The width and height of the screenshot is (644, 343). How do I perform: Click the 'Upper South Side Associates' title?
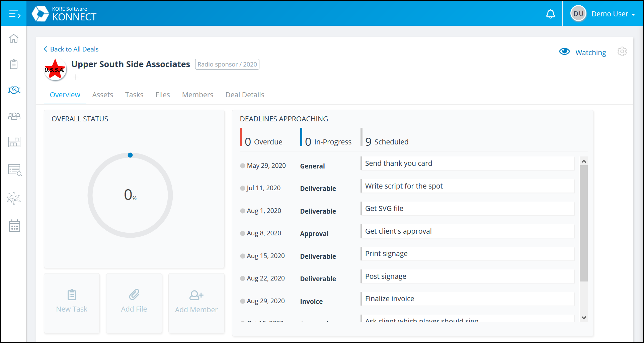point(131,64)
